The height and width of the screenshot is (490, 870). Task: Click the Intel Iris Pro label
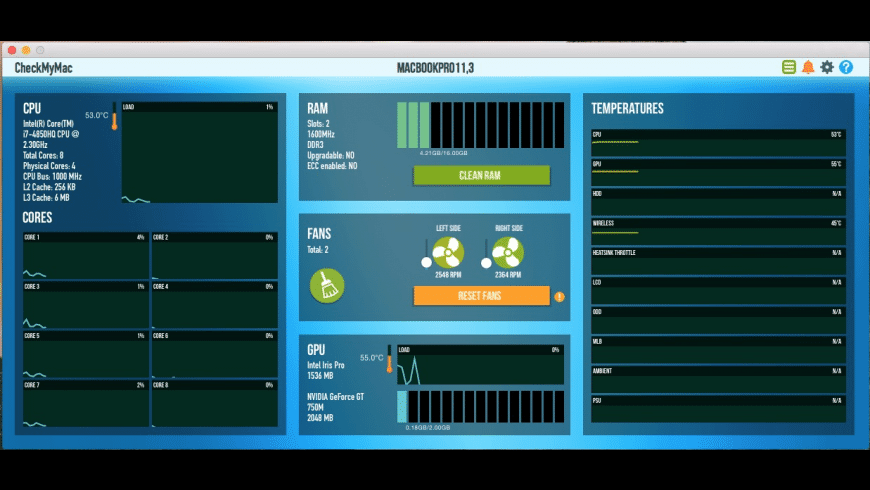(x=326, y=365)
